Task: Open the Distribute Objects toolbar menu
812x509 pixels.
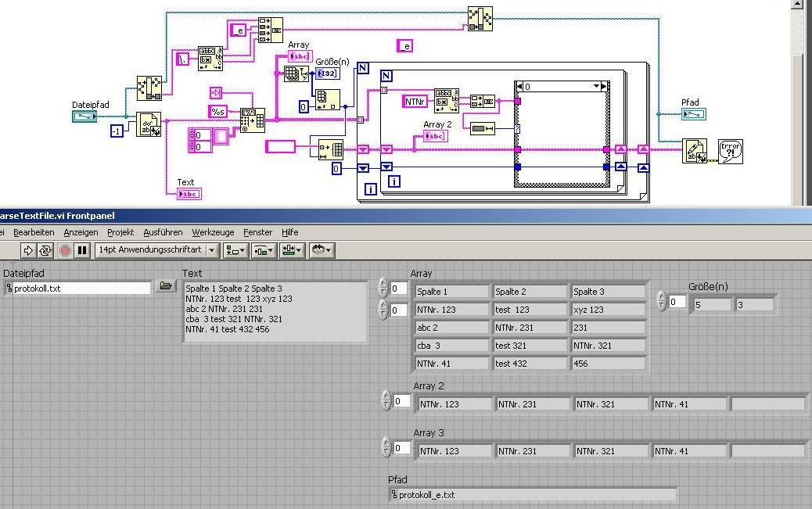Action: coord(264,251)
